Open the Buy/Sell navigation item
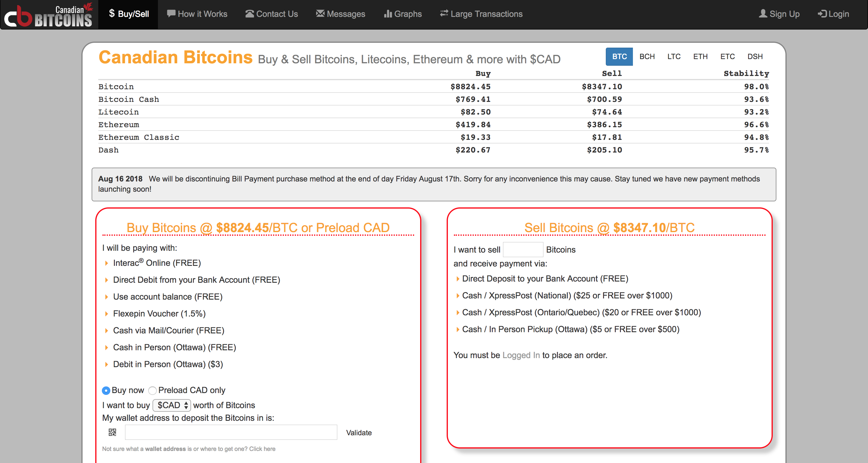The width and height of the screenshot is (868, 463). [x=128, y=14]
